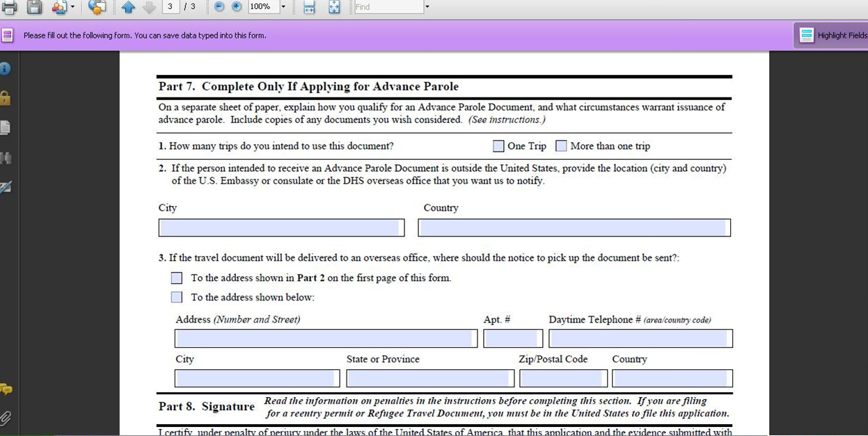Click the current page number box
The width and height of the screenshot is (868, 436).
171,6
